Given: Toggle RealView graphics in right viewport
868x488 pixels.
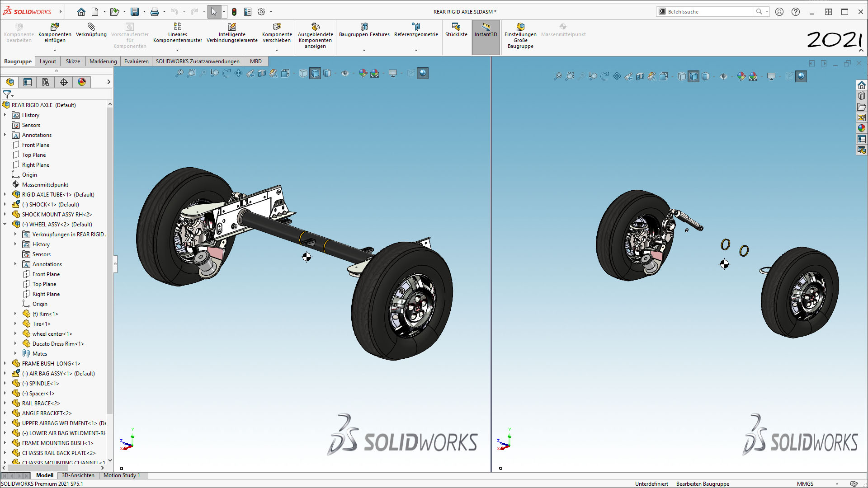Looking at the screenshot, I should tap(801, 76).
